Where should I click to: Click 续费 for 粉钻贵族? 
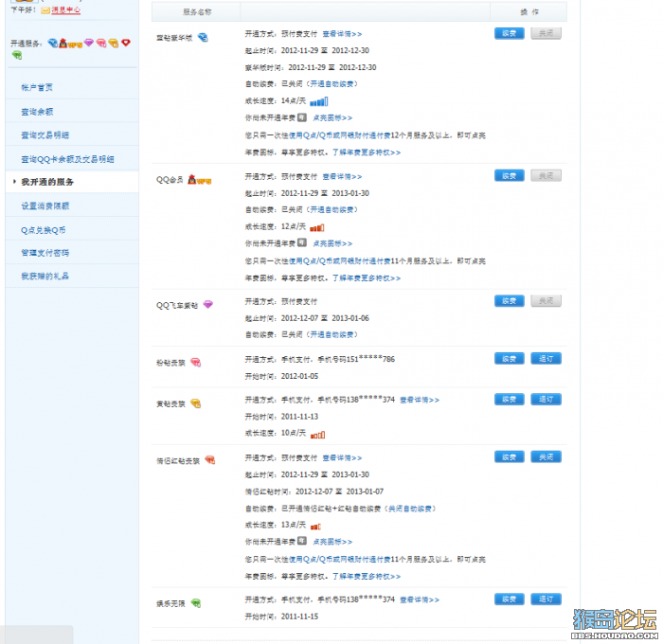point(510,359)
